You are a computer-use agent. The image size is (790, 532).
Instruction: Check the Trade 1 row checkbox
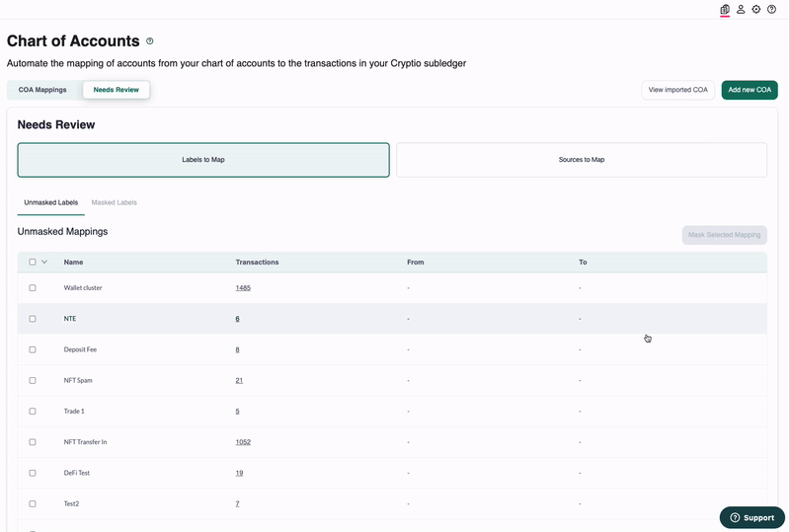pos(33,411)
